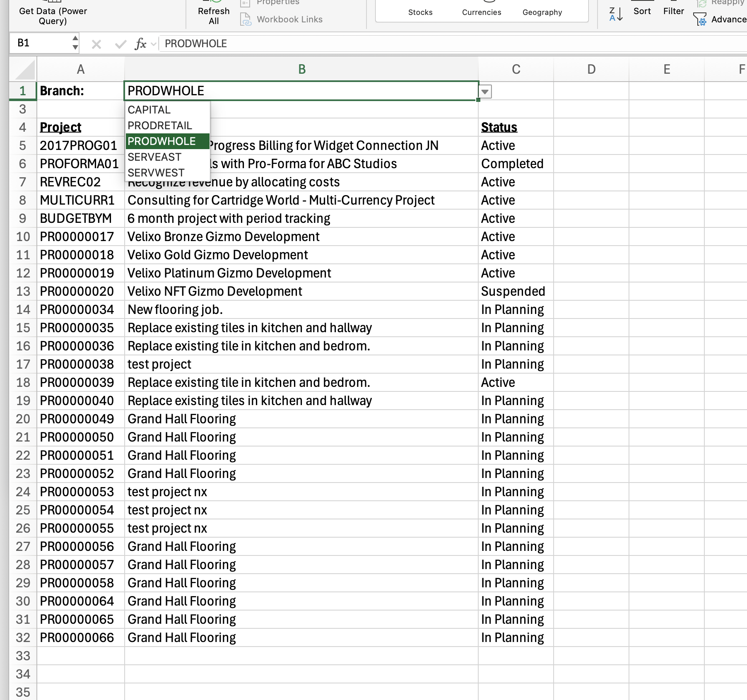Viewport: 747px width, 700px height.
Task: Click into the formula bar showing PRODWHOLE
Action: coord(454,43)
